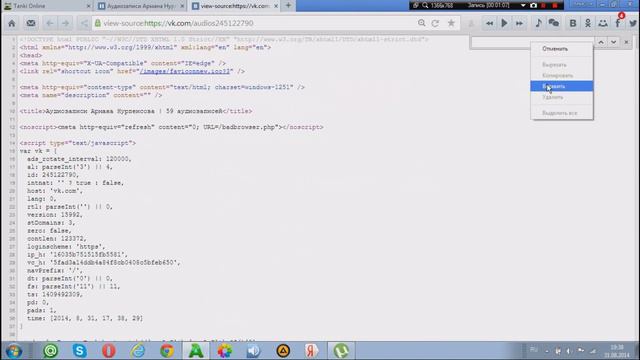Click the "host: 'vk.com'" source line

click(55, 191)
